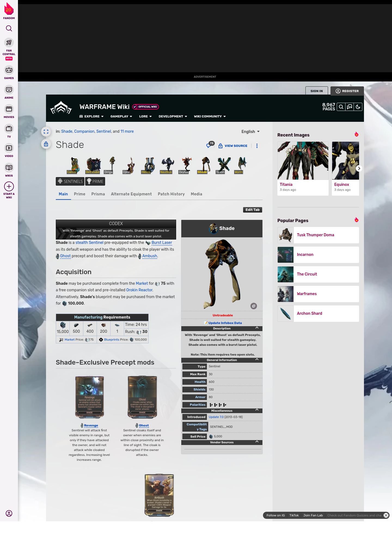The height and width of the screenshot is (545, 392).
Task: Open the Explore dropdown menu
Action: [91, 116]
